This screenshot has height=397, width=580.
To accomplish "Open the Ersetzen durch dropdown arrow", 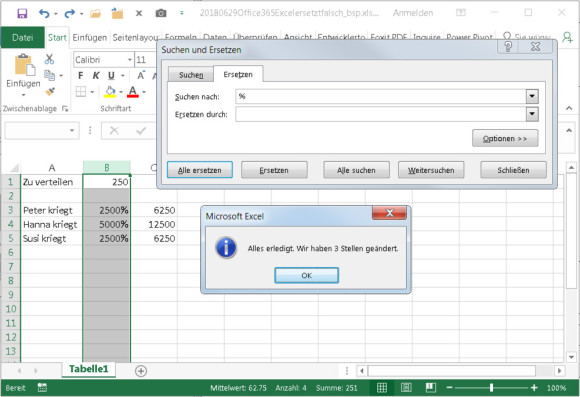I will point(532,114).
